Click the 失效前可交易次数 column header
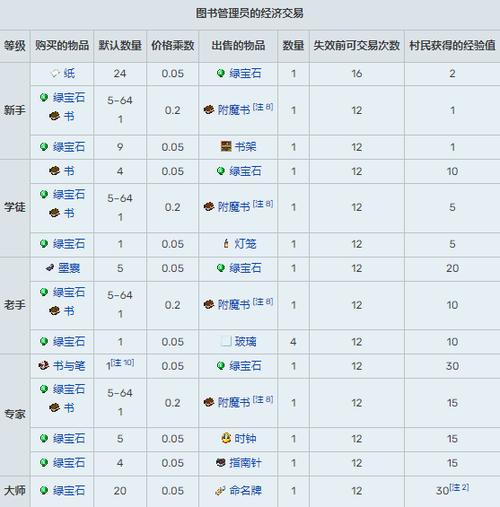500x507 pixels. coord(357,45)
